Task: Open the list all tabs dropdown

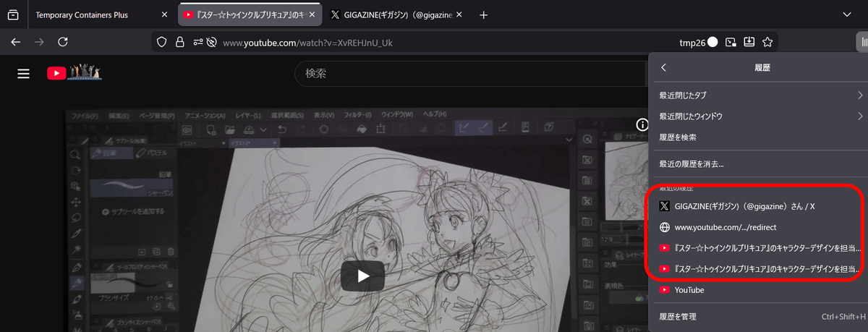Action: pos(847,14)
